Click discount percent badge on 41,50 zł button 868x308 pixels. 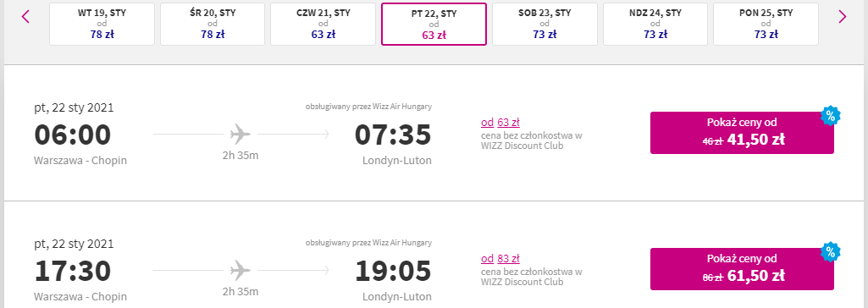coord(830,116)
